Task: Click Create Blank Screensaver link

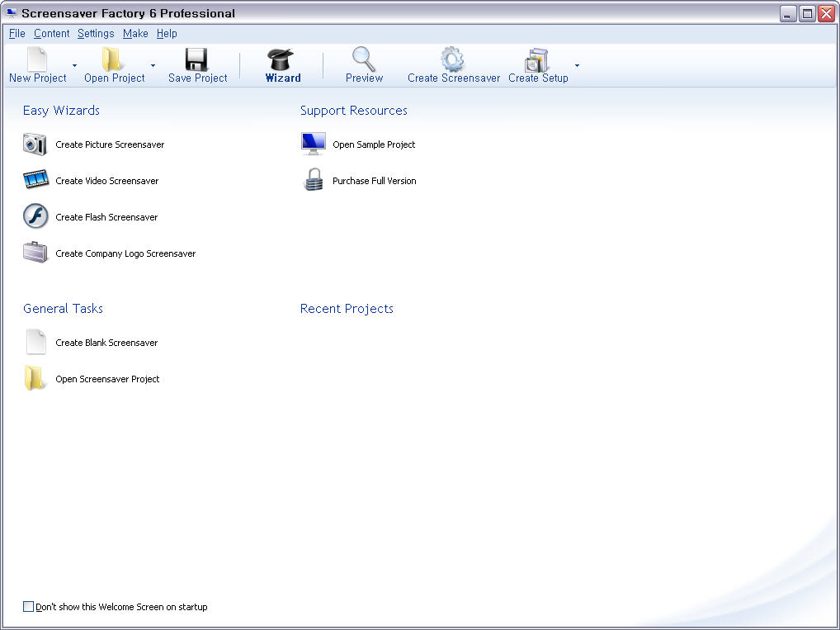Action: click(106, 343)
